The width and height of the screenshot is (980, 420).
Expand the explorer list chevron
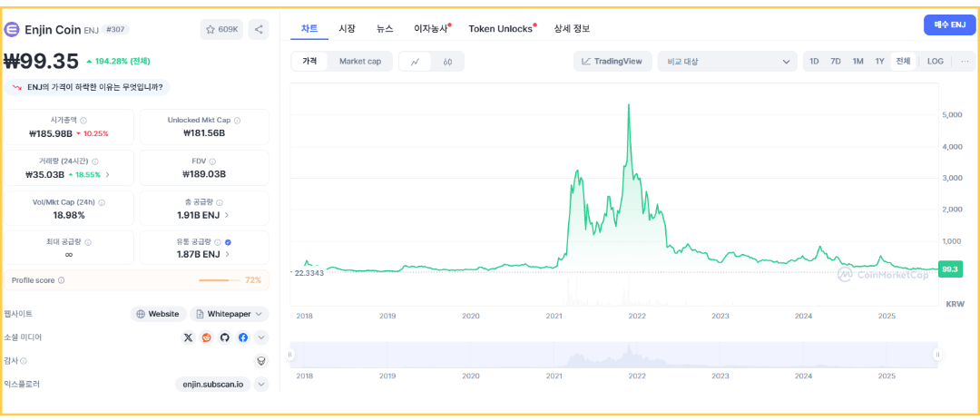pyautogui.click(x=262, y=385)
